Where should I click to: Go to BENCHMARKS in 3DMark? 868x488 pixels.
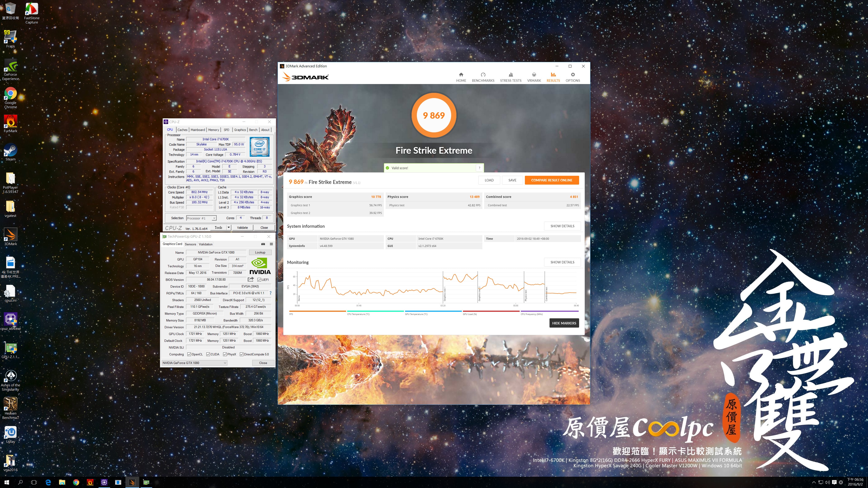pyautogui.click(x=483, y=77)
